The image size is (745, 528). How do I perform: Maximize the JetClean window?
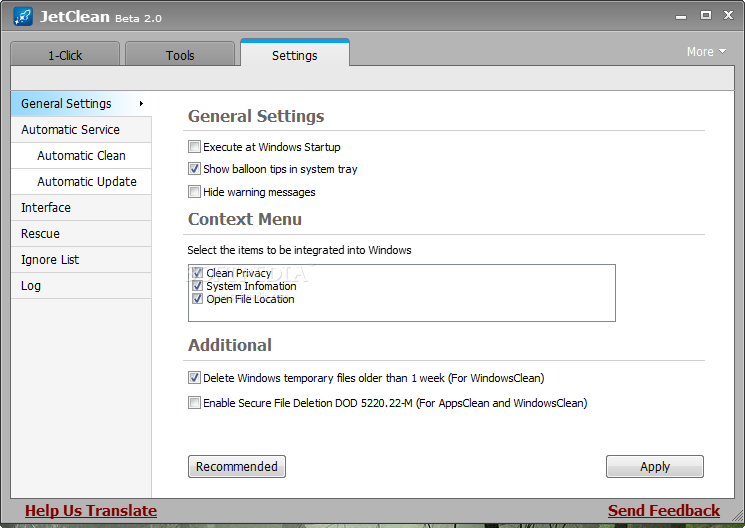click(x=706, y=15)
